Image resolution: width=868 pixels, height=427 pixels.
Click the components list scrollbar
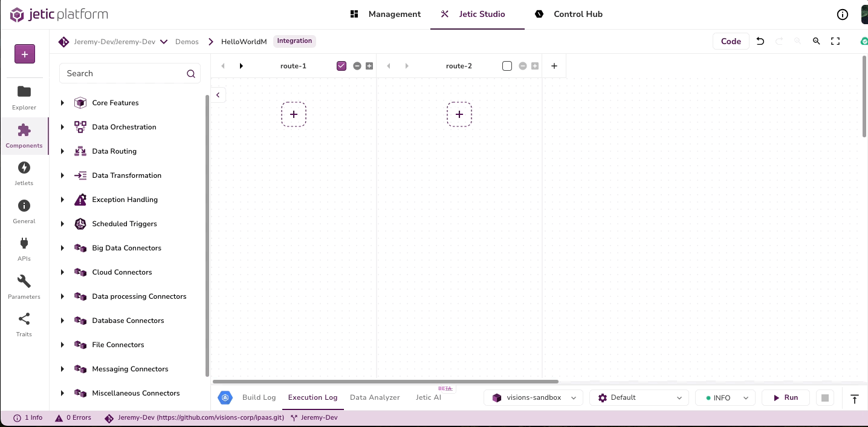pos(207,236)
